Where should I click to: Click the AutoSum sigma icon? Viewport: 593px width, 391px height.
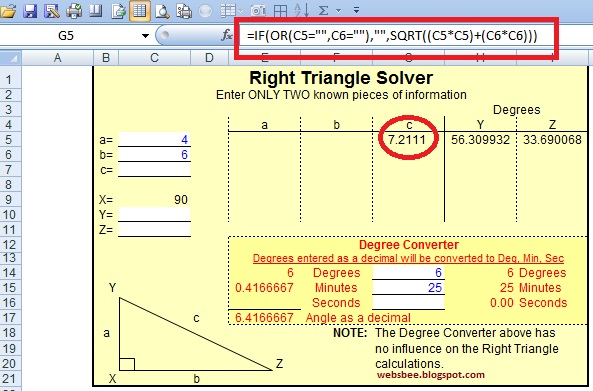point(323,11)
